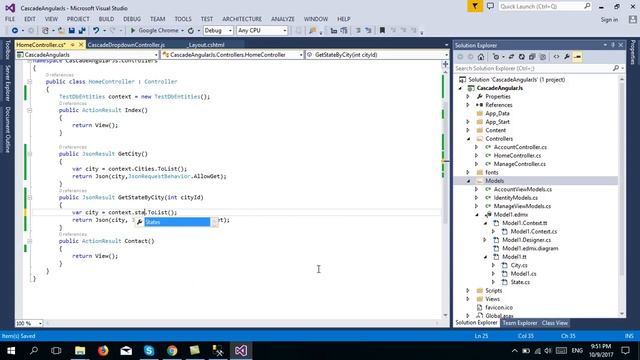
Task: Select Model1.edmx in Solution Explorer
Action: (511, 215)
